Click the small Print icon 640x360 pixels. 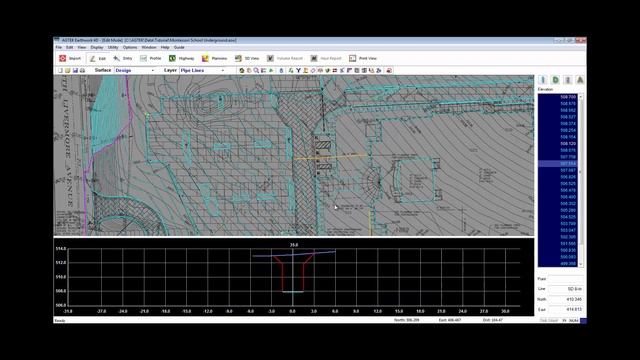pos(82,71)
